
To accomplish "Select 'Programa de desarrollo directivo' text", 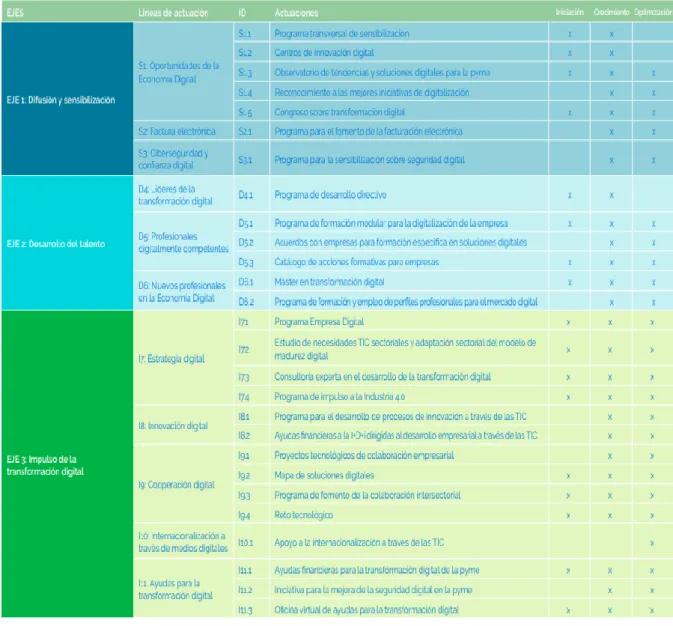I will tap(330, 195).
